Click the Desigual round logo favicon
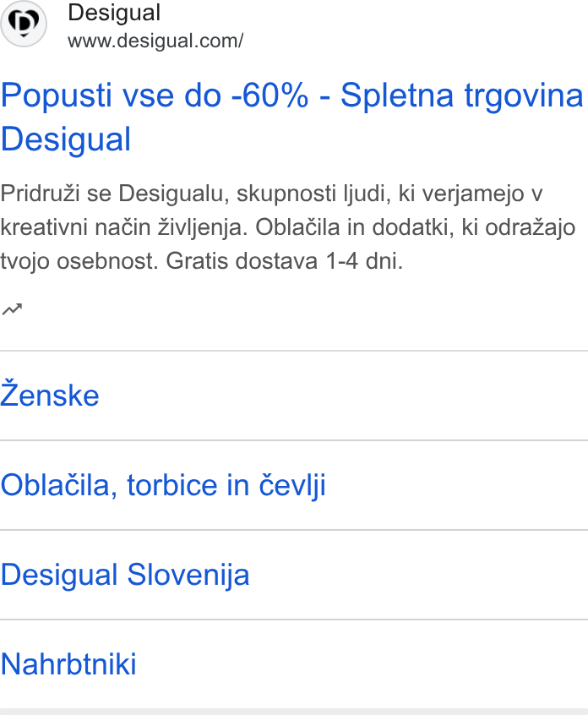Viewport: 588px width, 715px height. (x=24, y=24)
